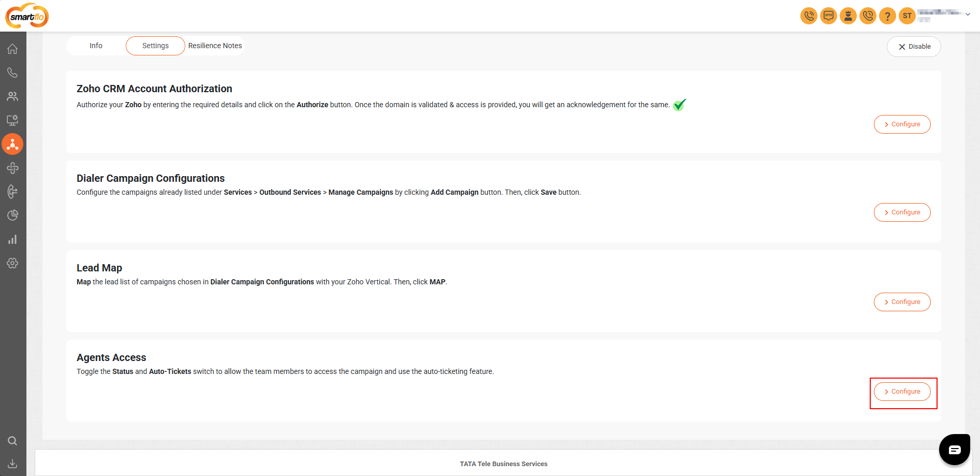Click the agent avatar icon in header

pos(848,16)
